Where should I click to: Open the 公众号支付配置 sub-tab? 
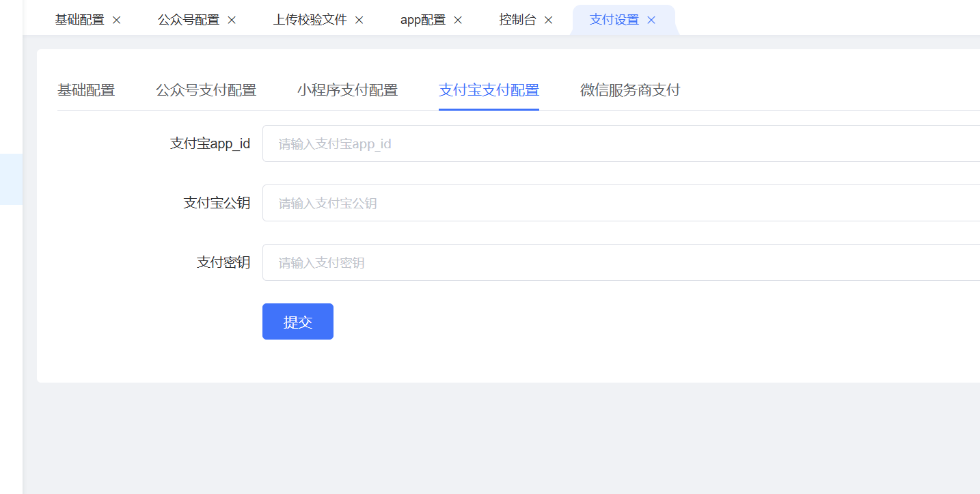click(x=206, y=90)
